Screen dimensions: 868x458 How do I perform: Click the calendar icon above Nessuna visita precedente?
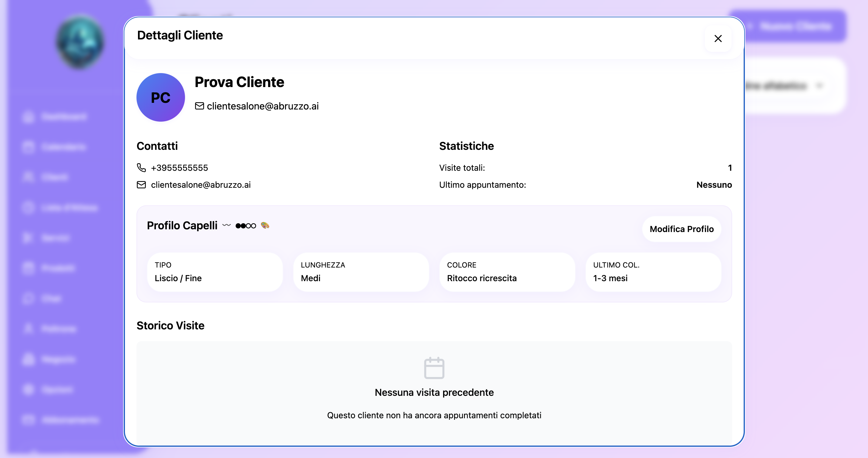pos(434,368)
